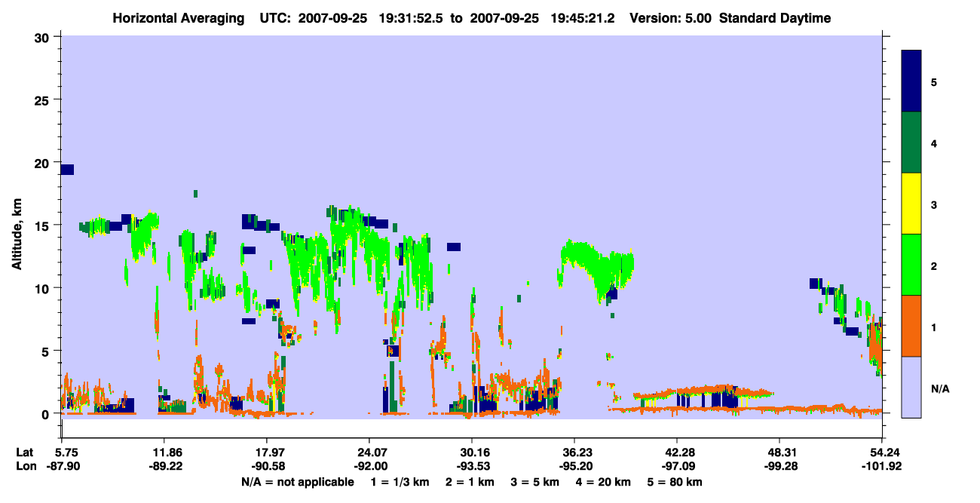Click the orange level 1 color swatch
This screenshot has width=980, height=503.
tap(911, 325)
